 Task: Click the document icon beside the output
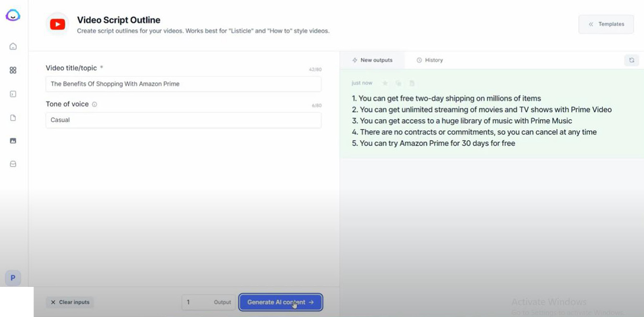(x=411, y=83)
